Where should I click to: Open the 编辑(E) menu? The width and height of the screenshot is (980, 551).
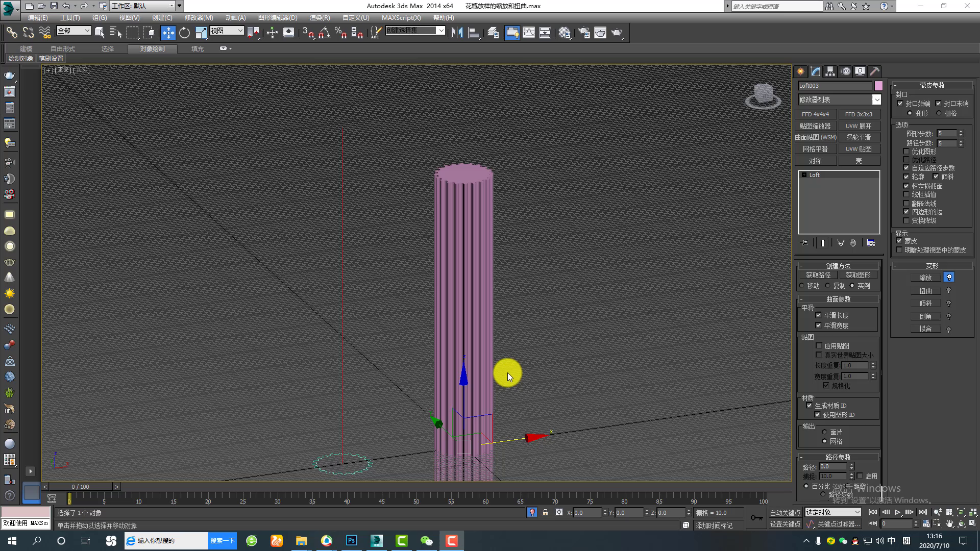(38, 17)
